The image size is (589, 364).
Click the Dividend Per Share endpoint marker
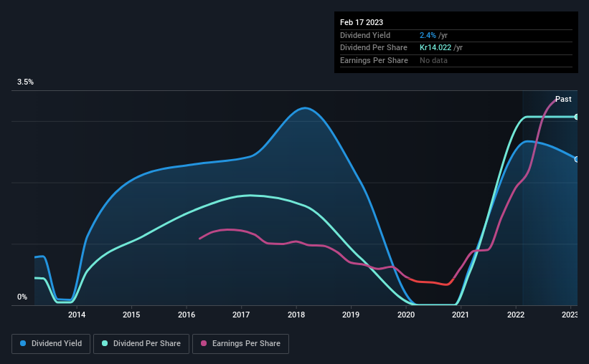tap(576, 117)
